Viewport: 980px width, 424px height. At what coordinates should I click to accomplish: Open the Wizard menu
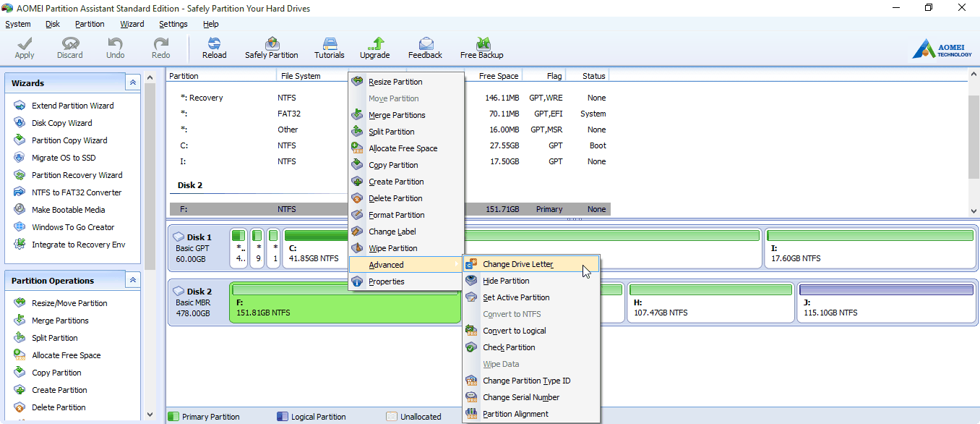tap(132, 24)
